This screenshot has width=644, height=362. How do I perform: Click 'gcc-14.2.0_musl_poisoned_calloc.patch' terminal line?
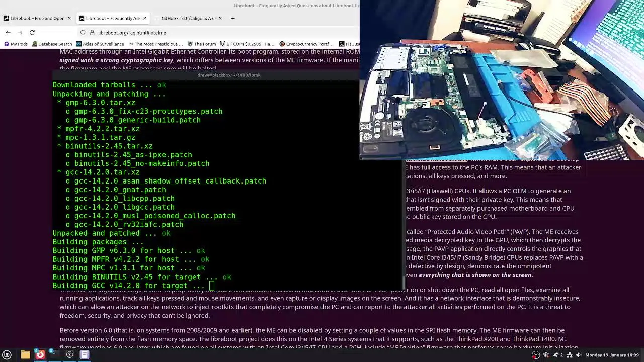tap(150, 216)
